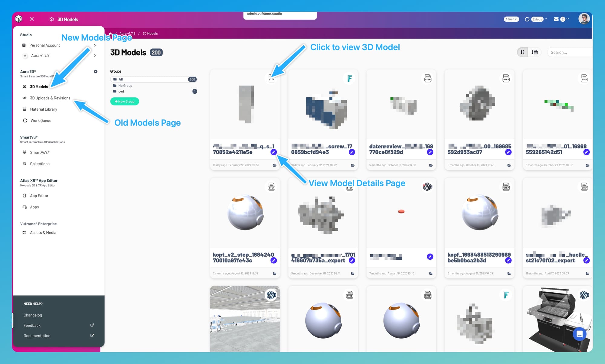Open folder icon on February 22 09:58 card
The height and width of the screenshot is (364, 605).
click(x=275, y=165)
